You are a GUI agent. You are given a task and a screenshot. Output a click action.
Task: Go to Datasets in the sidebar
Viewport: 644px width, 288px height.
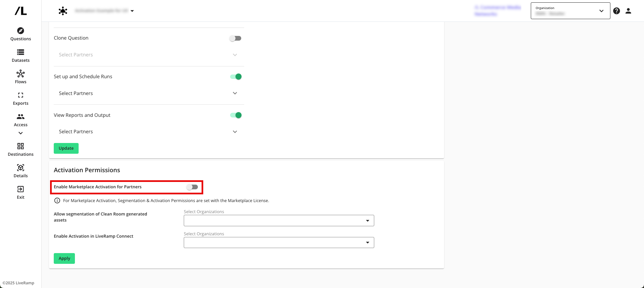(x=20, y=52)
